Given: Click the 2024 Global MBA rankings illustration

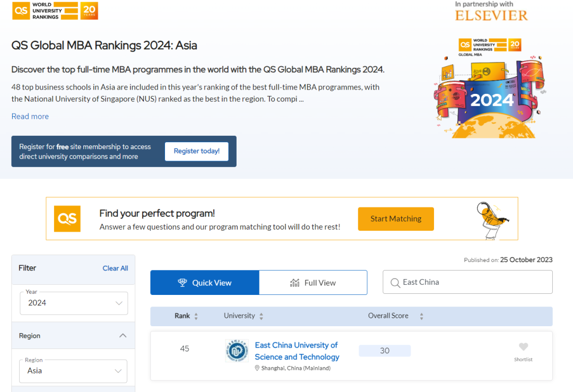Looking at the screenshot, I should pos(490,89).
